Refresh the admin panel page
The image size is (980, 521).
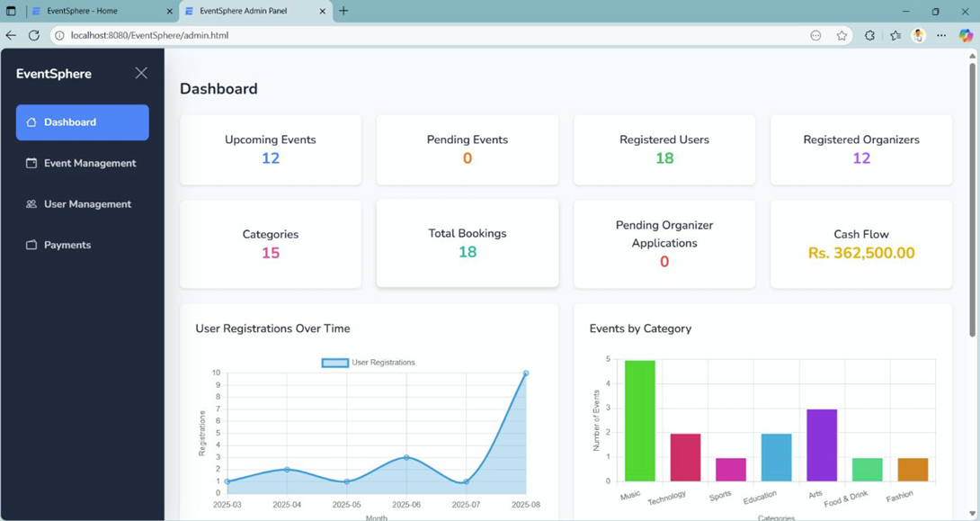pos(34,35)
